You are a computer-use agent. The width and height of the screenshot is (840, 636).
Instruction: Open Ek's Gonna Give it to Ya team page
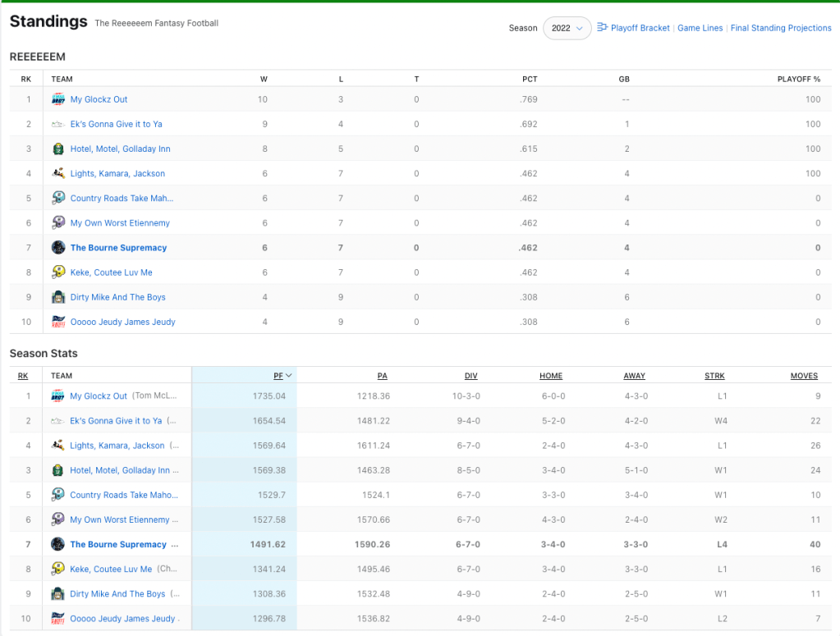point(116,125)
